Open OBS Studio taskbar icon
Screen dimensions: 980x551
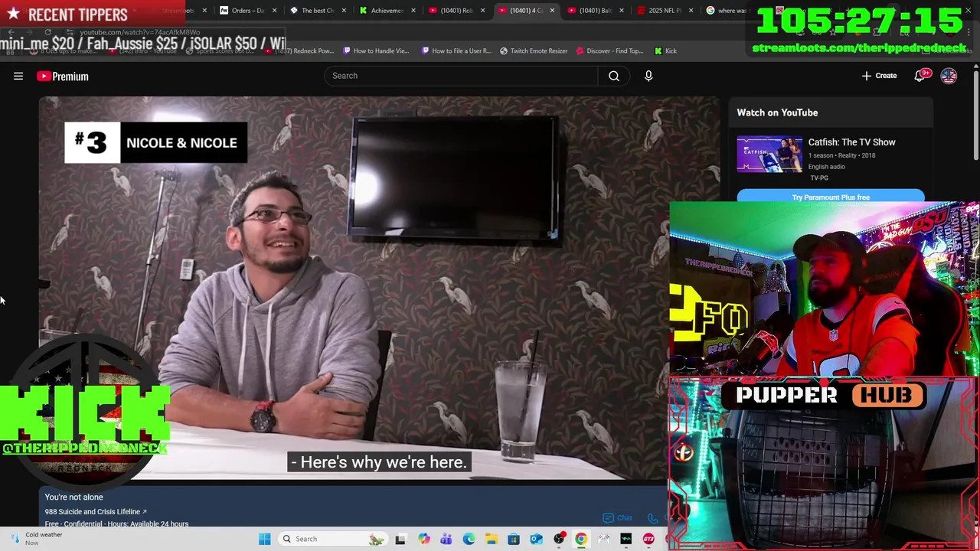pos(559,539)
